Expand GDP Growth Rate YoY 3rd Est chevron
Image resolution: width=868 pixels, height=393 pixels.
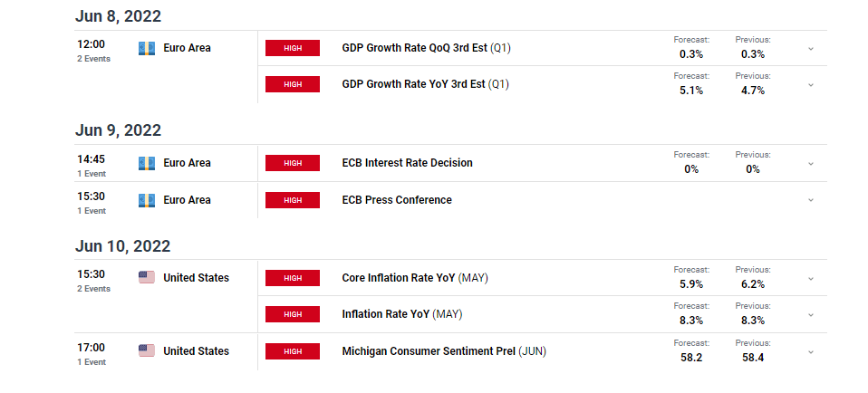[811, 85]
